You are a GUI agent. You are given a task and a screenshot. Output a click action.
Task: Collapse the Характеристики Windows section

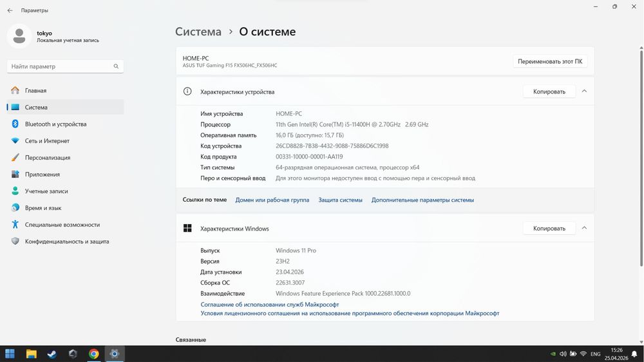click(585, 228)
